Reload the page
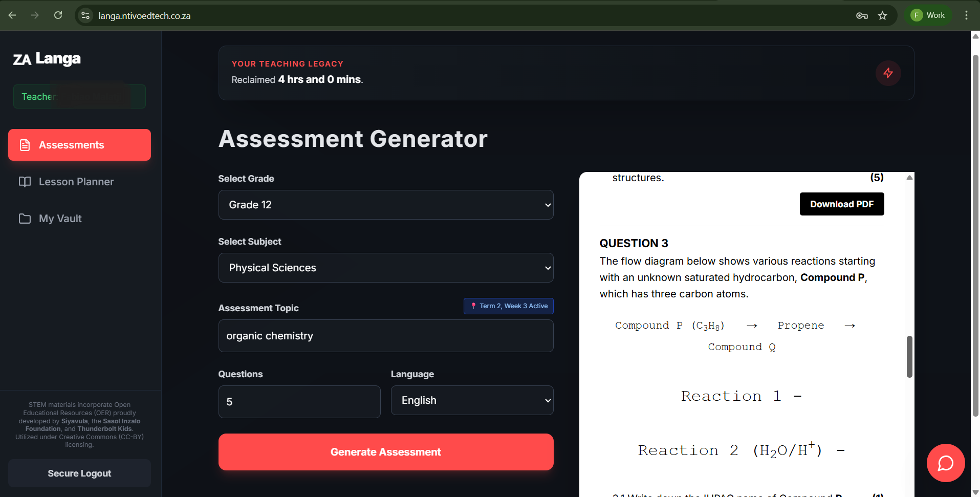The height and width of the screenshot is (497, 980). point(58,15)
